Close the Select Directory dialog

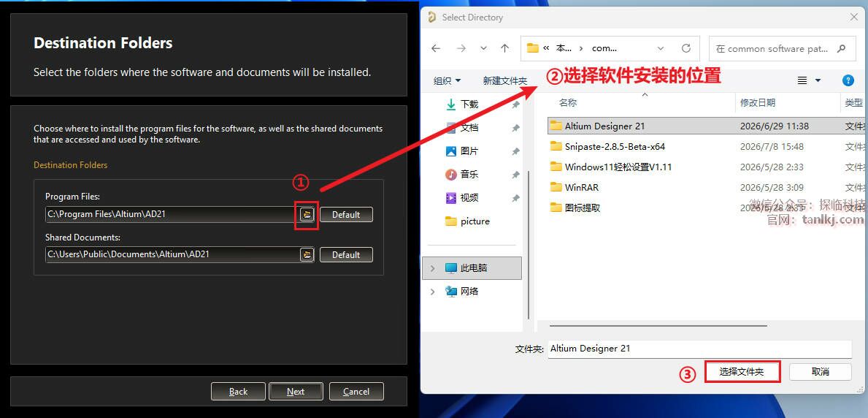(853, 18)
